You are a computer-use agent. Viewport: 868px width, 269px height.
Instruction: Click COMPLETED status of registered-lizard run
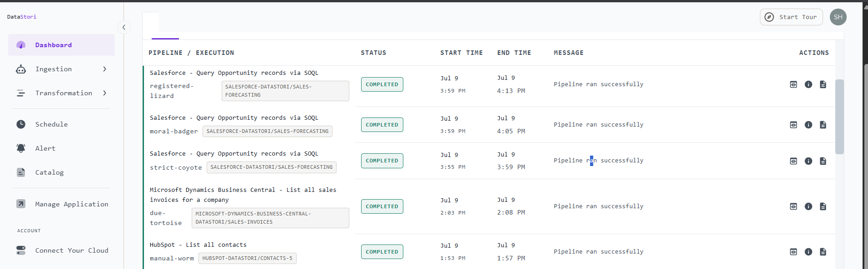382,84
